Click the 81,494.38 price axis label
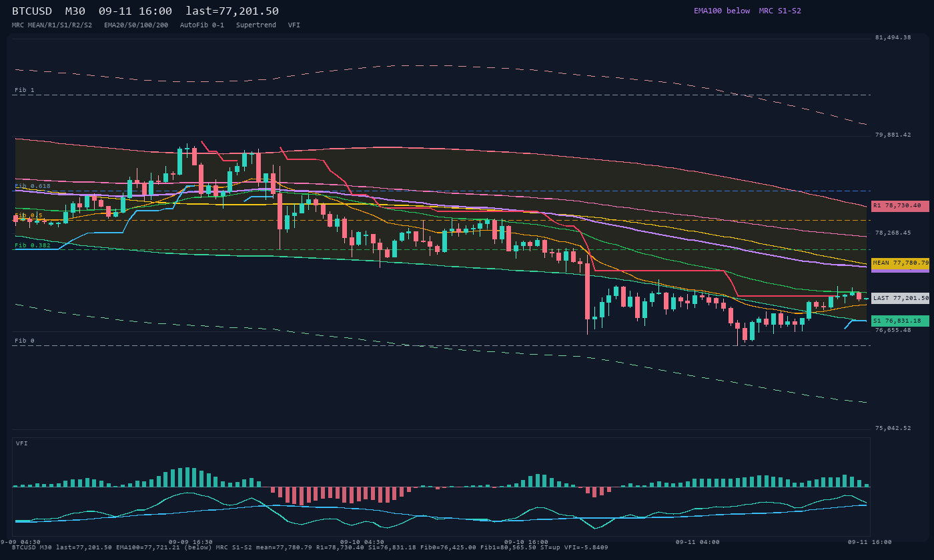 point(893,37)
